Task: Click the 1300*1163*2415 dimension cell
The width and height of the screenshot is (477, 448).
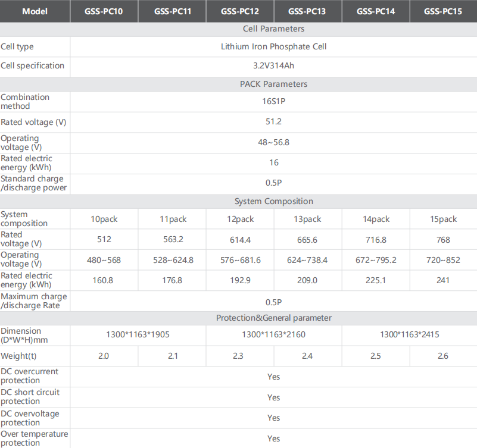Action: pyautogui.click(x=410, y=334)
